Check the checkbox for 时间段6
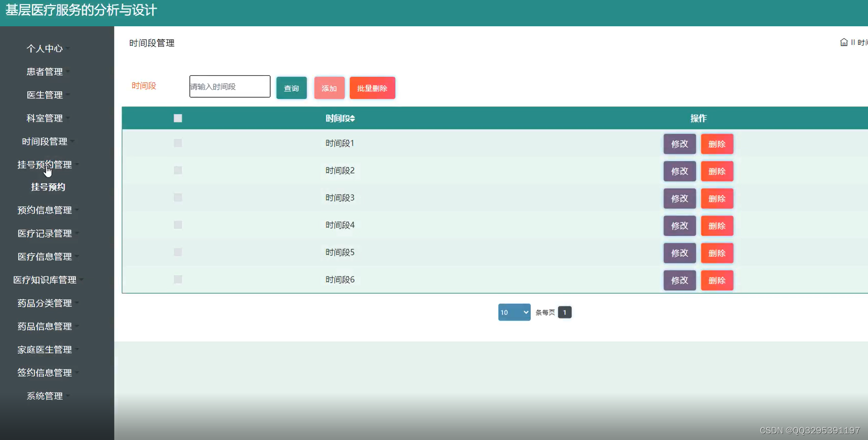 point(178,280)
